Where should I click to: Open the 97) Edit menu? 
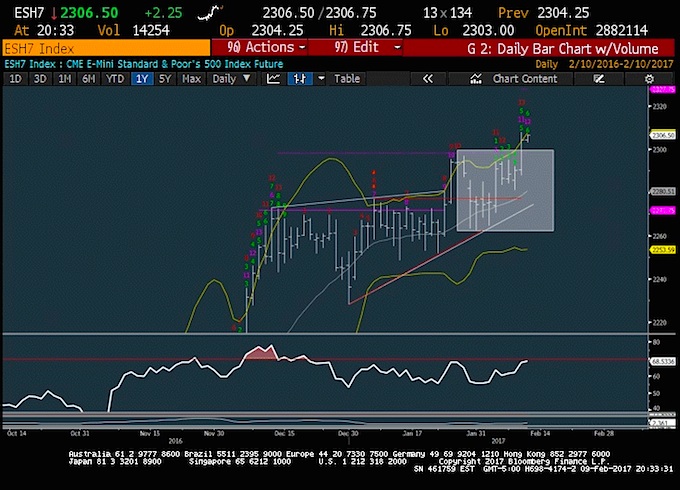[x=356, y=47]
